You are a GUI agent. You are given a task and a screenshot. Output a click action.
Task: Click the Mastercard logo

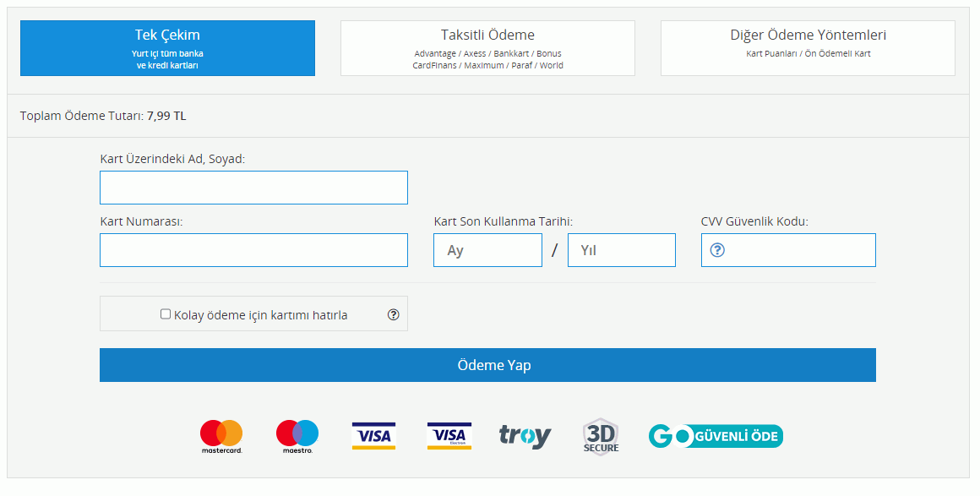pos(221,437)
